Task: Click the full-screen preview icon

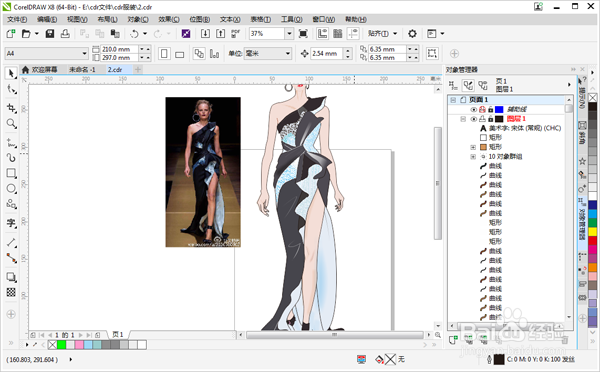Action: pos(303,34)
